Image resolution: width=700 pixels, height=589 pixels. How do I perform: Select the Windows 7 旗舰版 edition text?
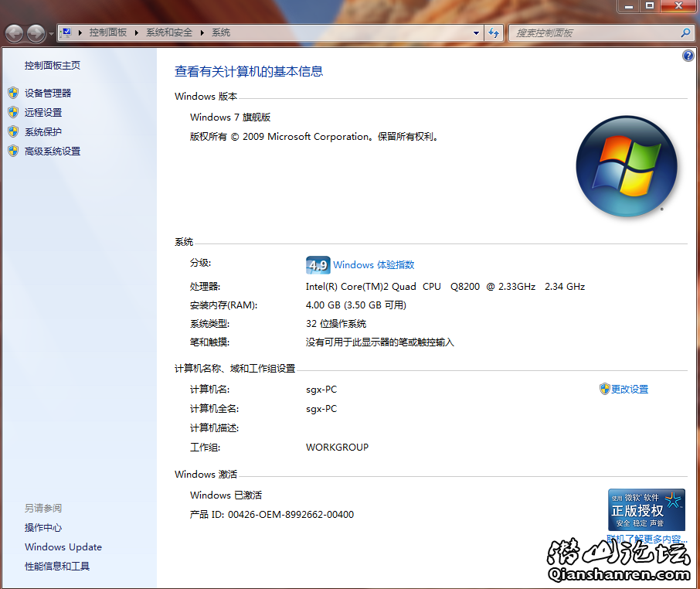tap(230, 117)
